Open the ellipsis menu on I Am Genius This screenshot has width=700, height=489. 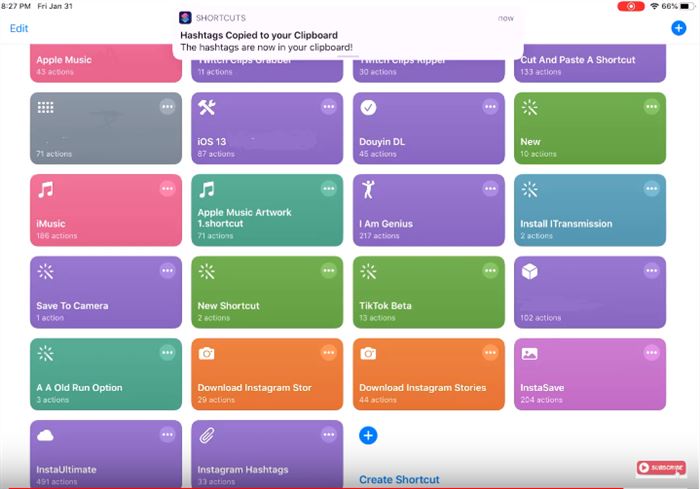(490, 188)
